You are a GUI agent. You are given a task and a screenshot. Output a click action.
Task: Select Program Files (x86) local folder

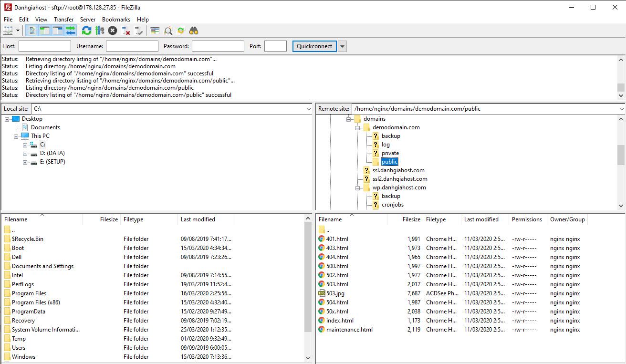pos(36,302)
